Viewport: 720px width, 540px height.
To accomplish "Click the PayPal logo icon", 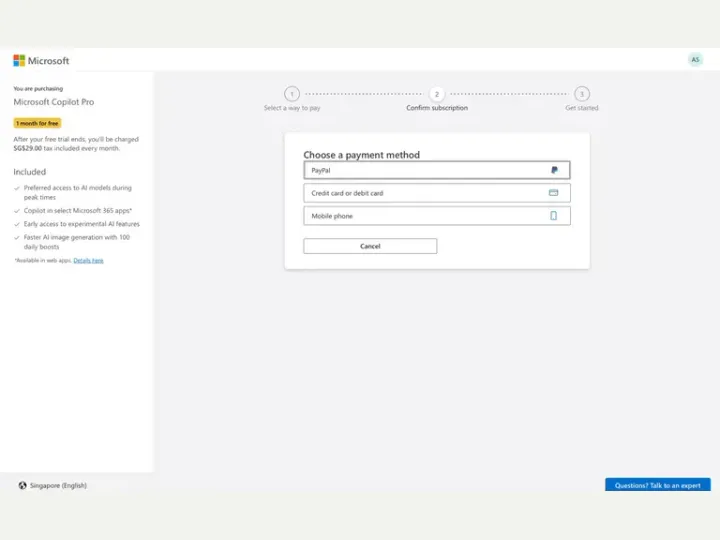I will coord(554,170).
